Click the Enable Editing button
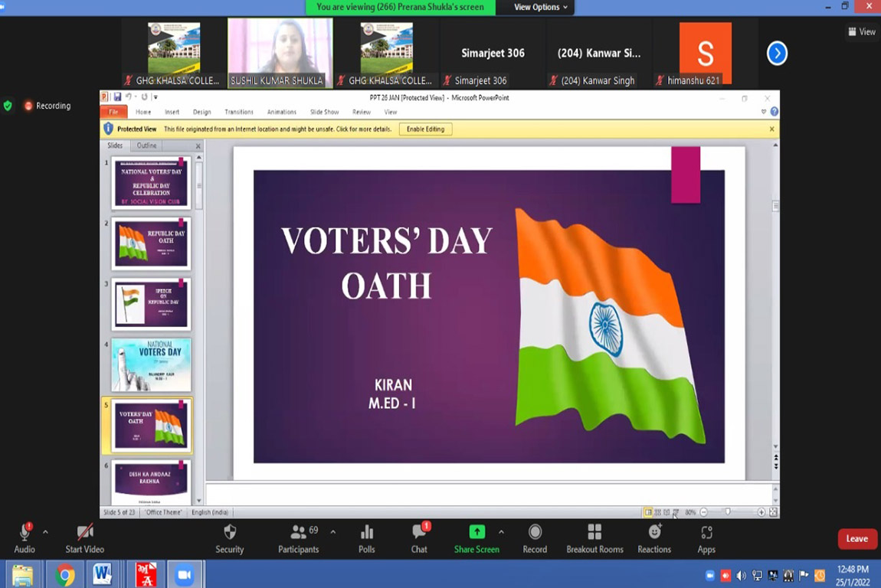This screenshot has height=588, width=881. pyautogui.click(x=425, y=129)
